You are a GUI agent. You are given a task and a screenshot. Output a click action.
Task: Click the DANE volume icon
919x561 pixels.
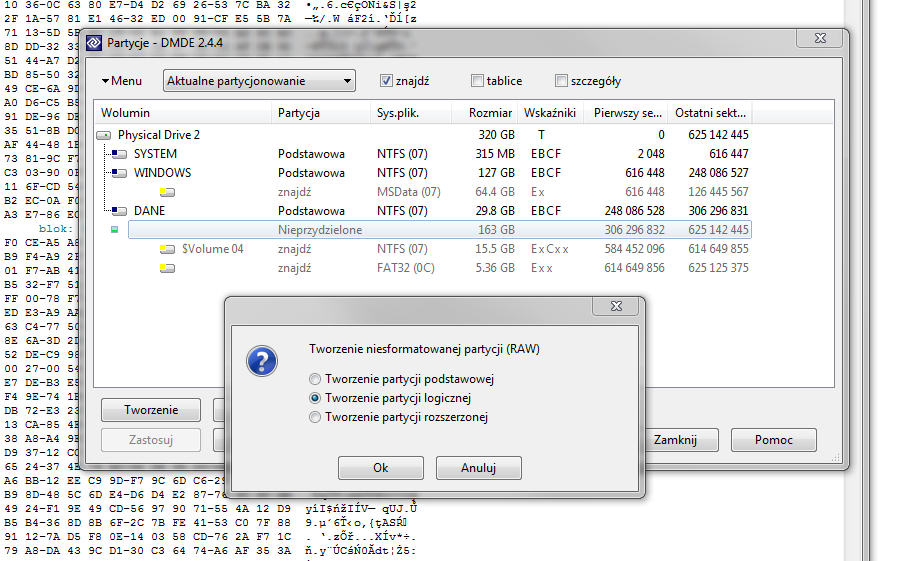(120, 210)
